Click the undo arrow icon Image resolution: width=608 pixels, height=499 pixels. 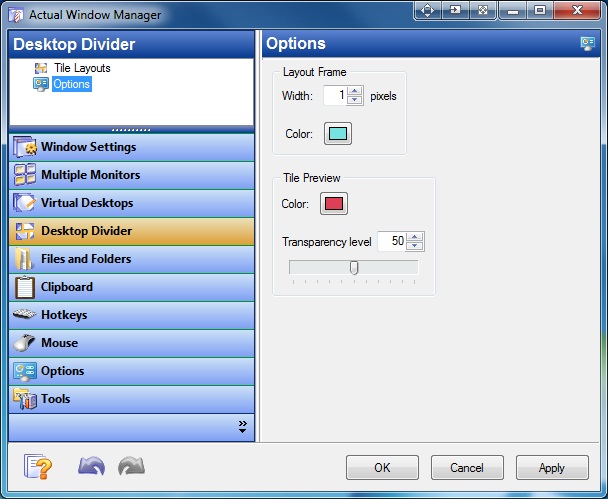coord(92,466)
